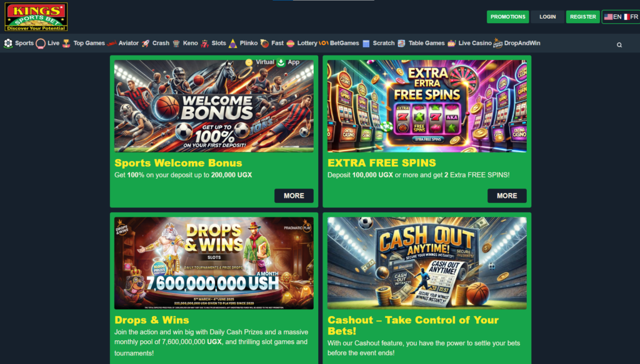Open Table Games category

(426, 43)
